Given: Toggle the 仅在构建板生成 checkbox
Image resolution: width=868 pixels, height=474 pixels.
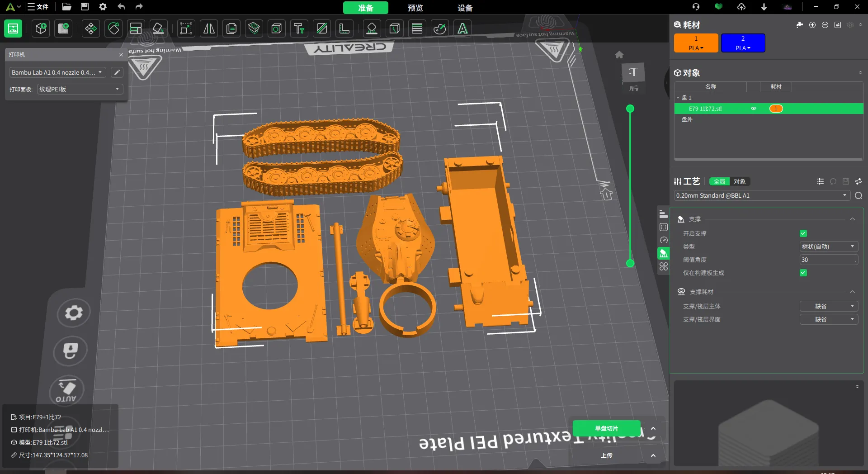Looking at the screenshot, I should 803,273.
